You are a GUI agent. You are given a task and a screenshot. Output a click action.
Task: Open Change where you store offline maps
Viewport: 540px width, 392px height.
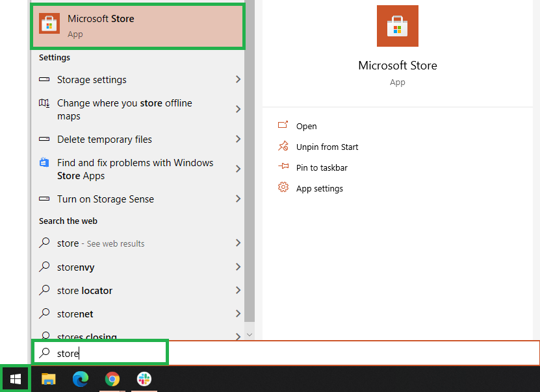point(124,110)
